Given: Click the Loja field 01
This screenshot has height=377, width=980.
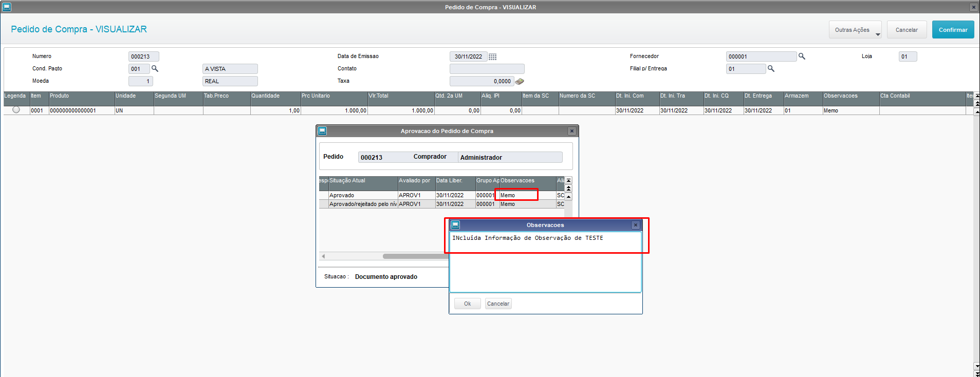Looking at the screenshot, I should (x=908, y=56).
